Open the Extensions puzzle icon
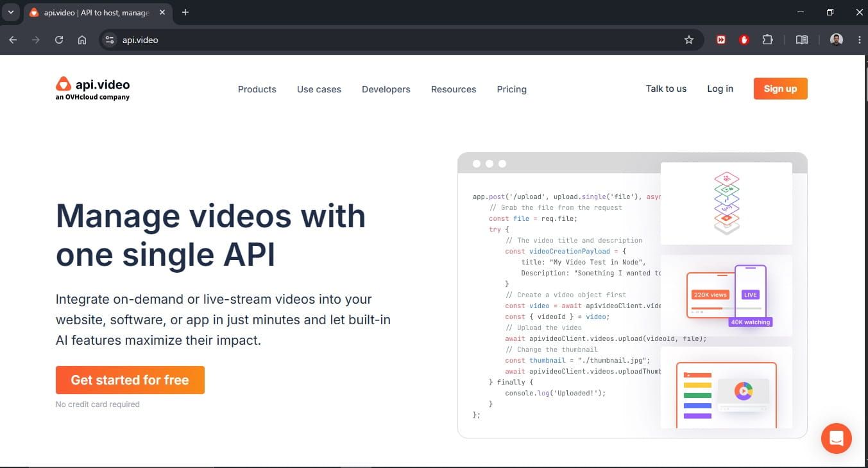 point(767,40)
